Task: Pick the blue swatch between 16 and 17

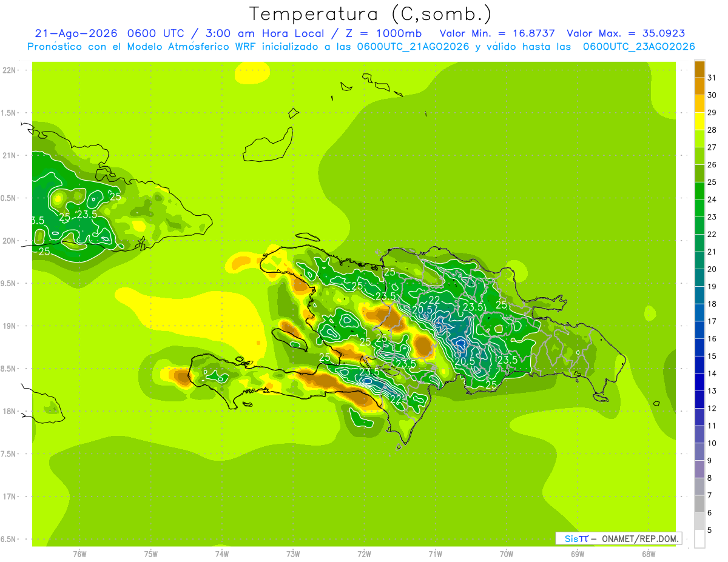Action: pyautogui.click(x=699, y=330)
